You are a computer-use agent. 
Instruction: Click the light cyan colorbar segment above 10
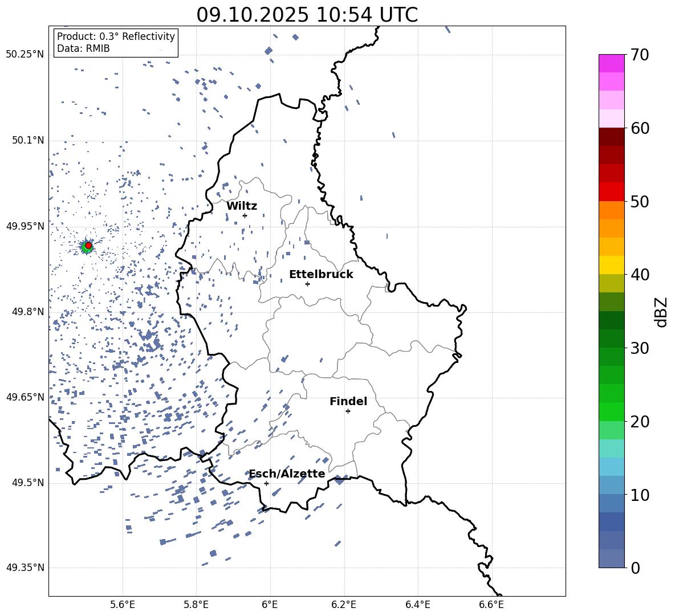[612, 467]
